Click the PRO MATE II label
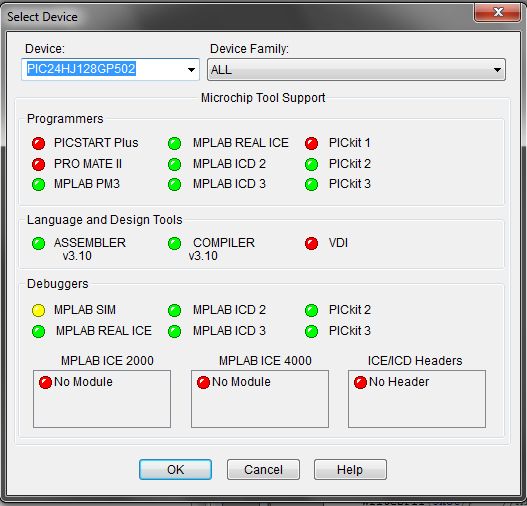This screenshot has width=527, height=506. [88, 164]
